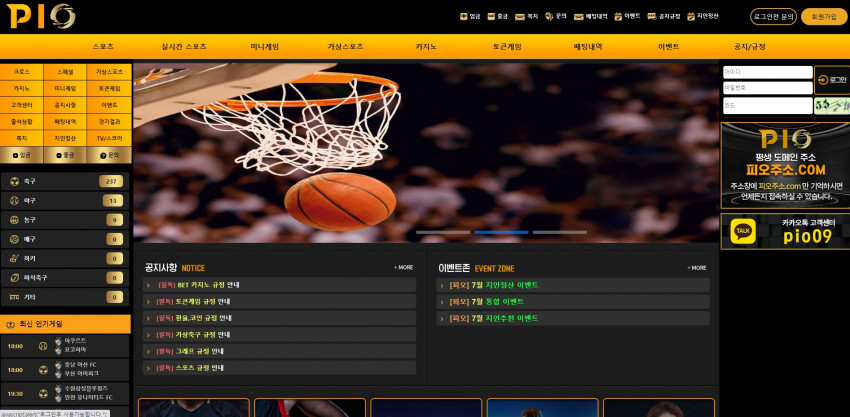This screenshot has height=417, width=850.
Task: Open 공지/규정 in the main navigation bar
Action: pos(749,47)
